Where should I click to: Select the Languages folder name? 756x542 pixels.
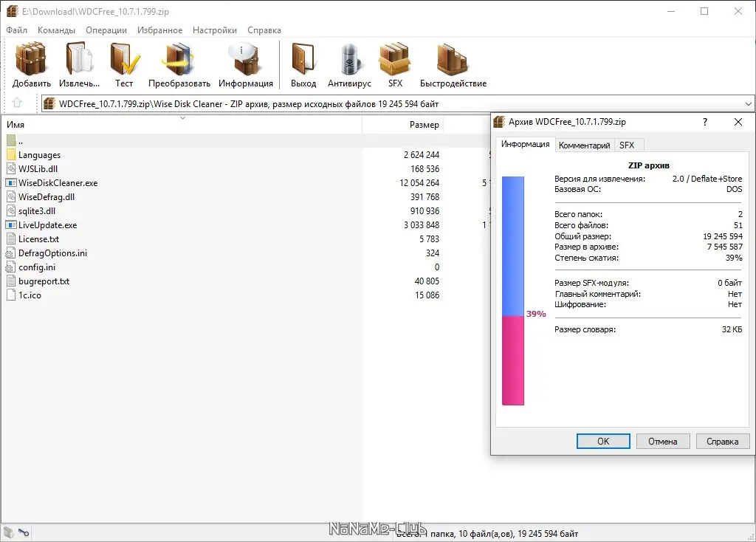[x=40, y=155]
